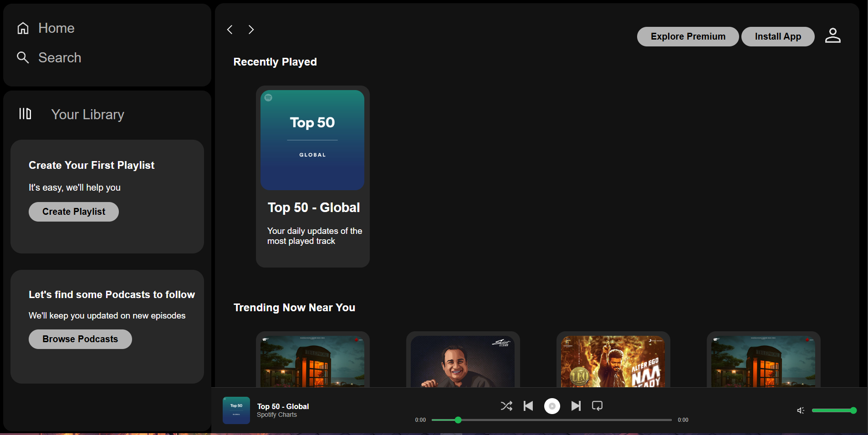Click the Create Your First Playlist heading
Image resolution: width=868 pixels, height=435 pixels.
point(92,165)
